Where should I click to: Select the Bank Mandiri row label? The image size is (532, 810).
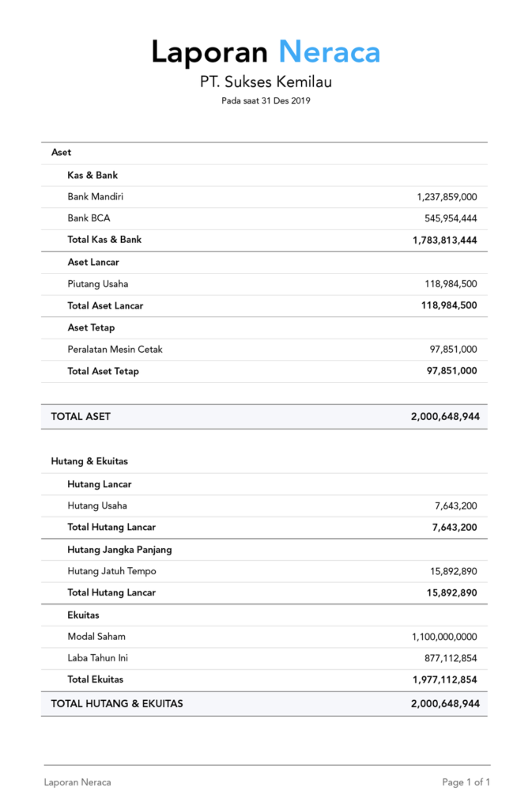(96, 196)
